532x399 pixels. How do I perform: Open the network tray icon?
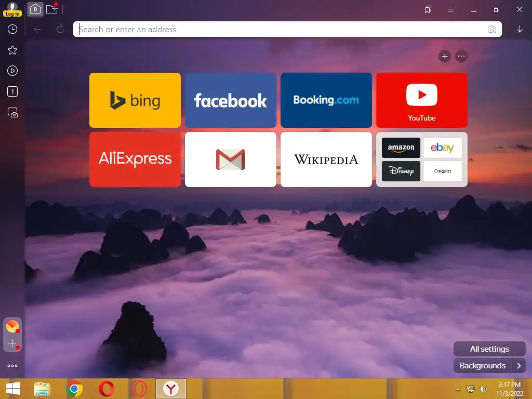[470, 389]
